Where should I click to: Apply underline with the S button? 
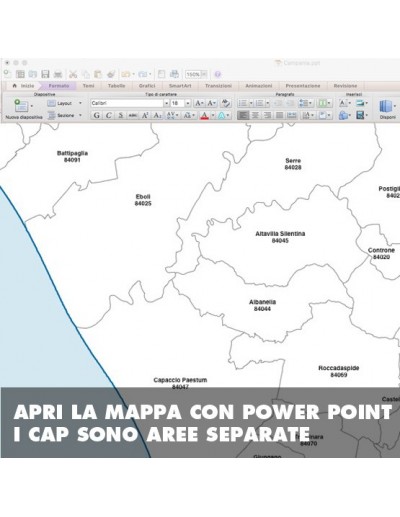121,115
